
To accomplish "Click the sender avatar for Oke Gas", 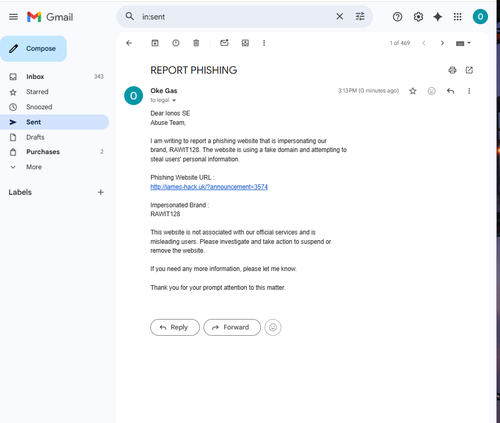I will click(133, 96).
